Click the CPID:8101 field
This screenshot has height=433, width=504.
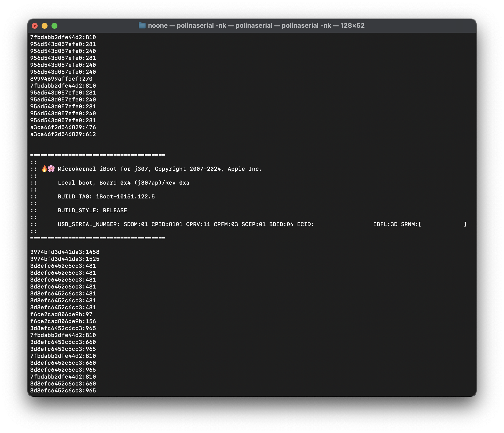167,224
